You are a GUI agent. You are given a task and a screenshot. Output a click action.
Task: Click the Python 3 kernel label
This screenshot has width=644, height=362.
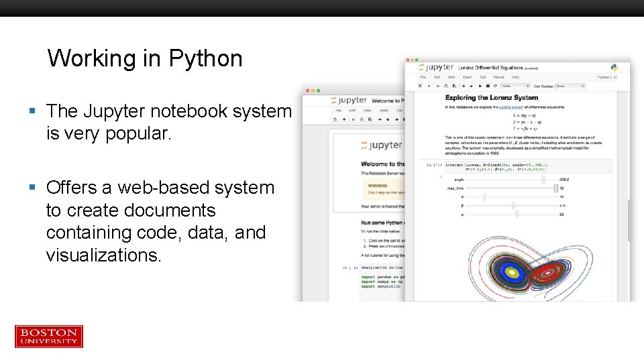pyautogui.click(x=604, y=77)
